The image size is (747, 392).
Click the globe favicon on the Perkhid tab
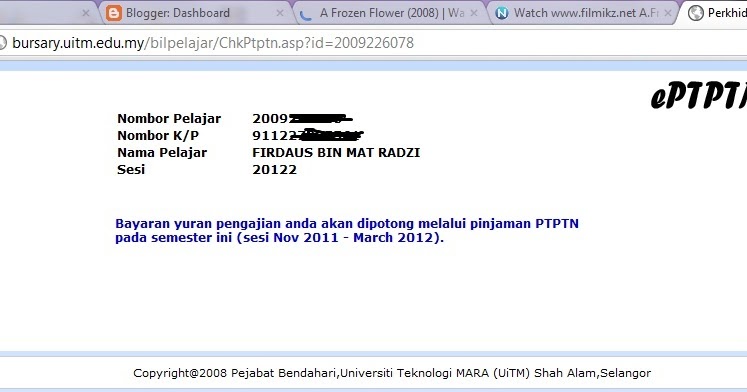pyautogui.click(x=696, y=13)
